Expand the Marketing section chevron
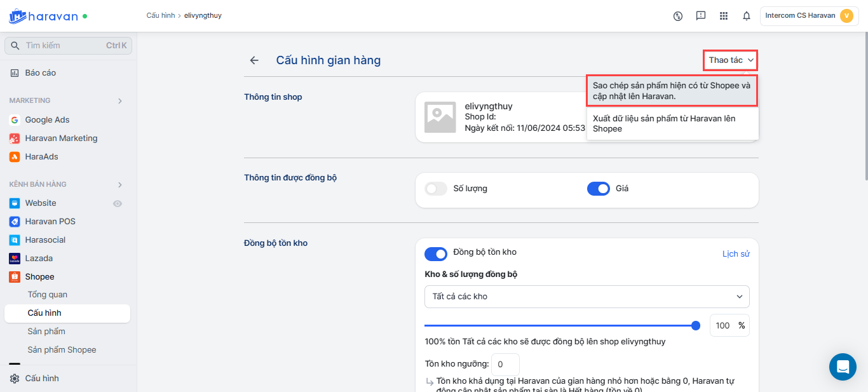This screenshot has height=392, width=868. pos(120,100)
